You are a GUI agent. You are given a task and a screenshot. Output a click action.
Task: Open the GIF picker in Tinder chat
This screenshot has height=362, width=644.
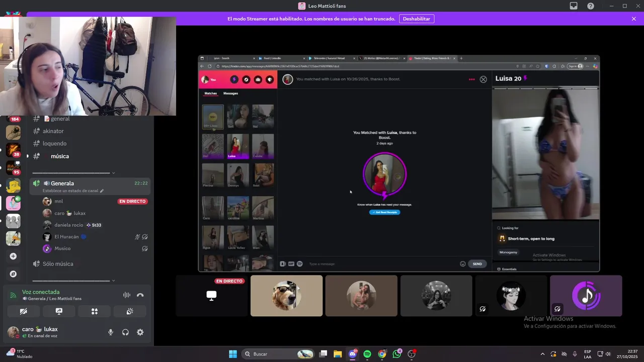tap(291, 264)
